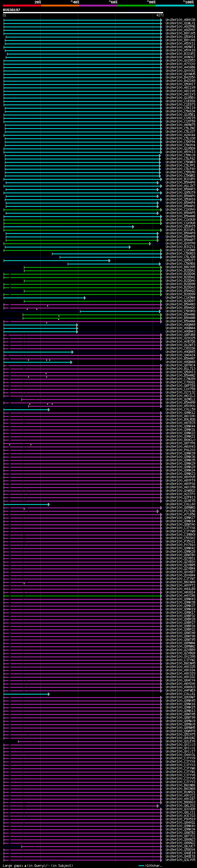
Task: Select hit label UniRef100_Q6JUC7
Action: 180,846
